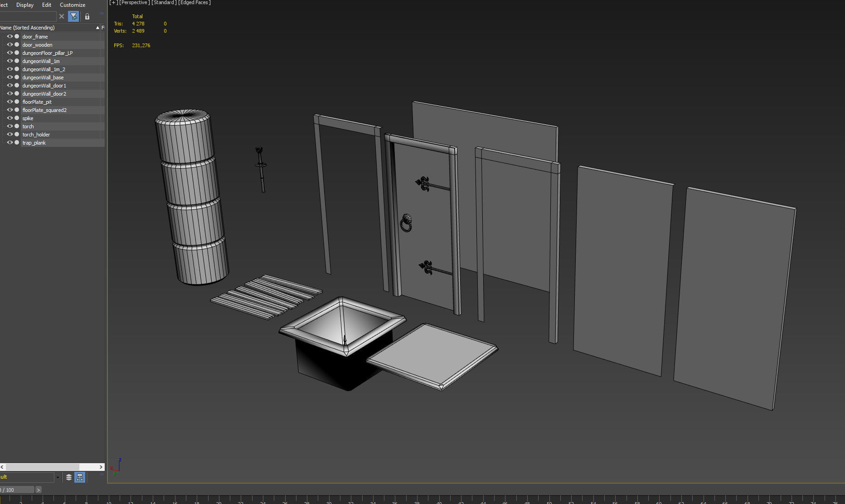Hide dungeonWall_door1 via its eye icon
The width and height of the screenshot is (845, 504).
coord(10,85)
